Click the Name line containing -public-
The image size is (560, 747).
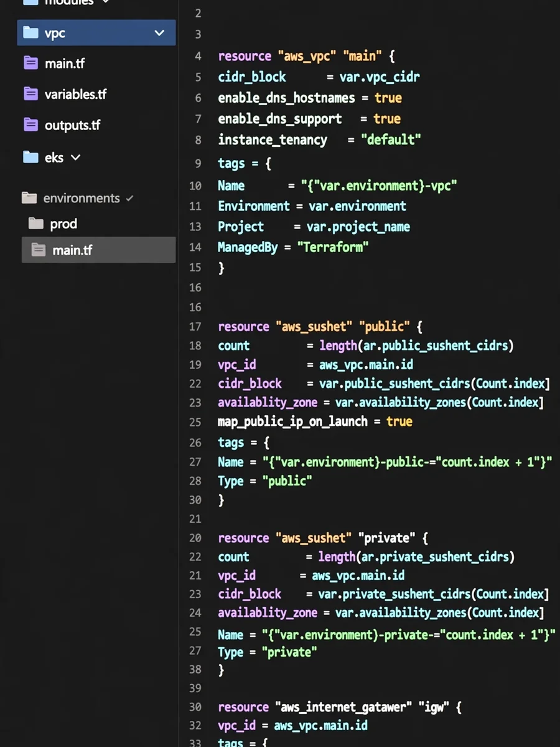[x=385, y=462]
